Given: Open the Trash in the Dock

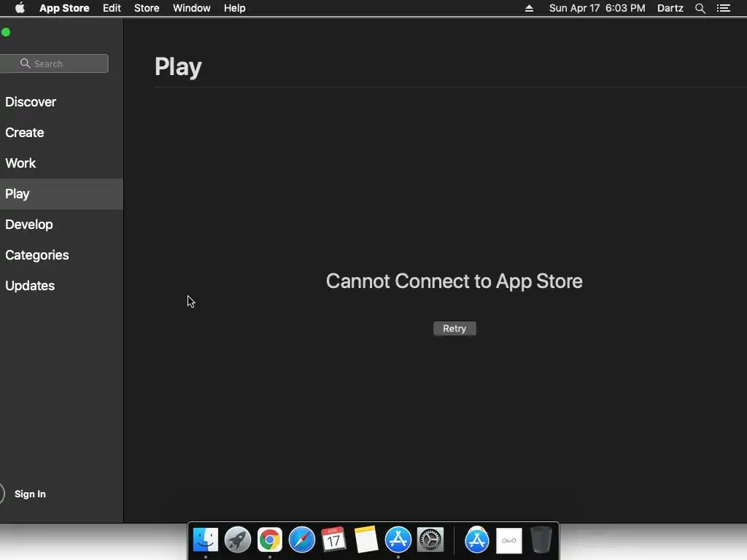Looking at the screenshot, I should pos(541,540).
